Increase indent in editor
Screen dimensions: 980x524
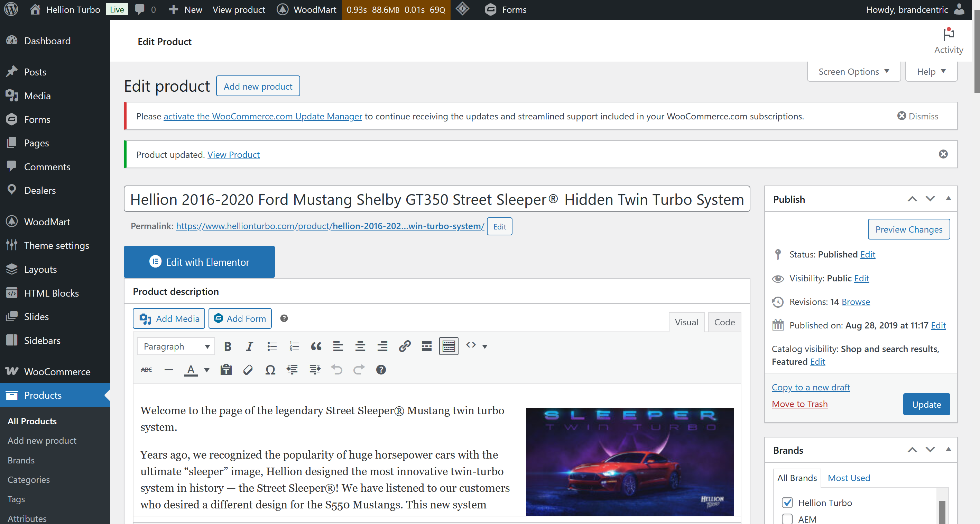pyautogui.click(x=315, y=369)
